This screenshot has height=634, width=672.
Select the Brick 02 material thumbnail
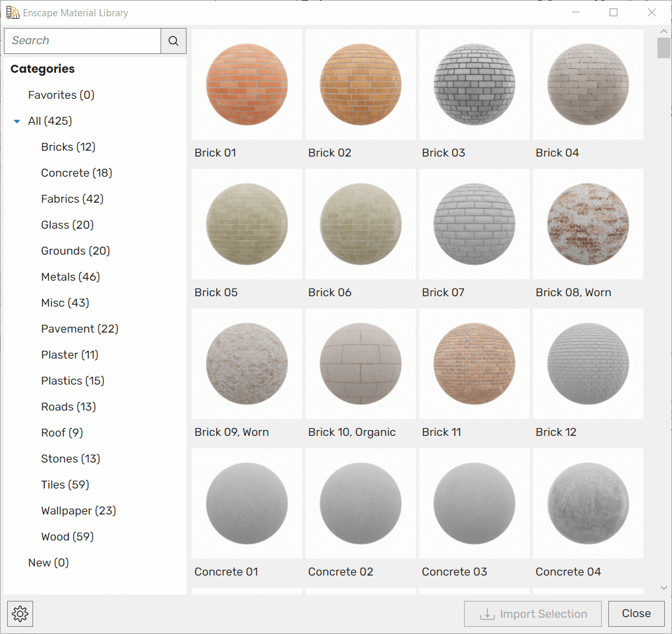point(361,84)
